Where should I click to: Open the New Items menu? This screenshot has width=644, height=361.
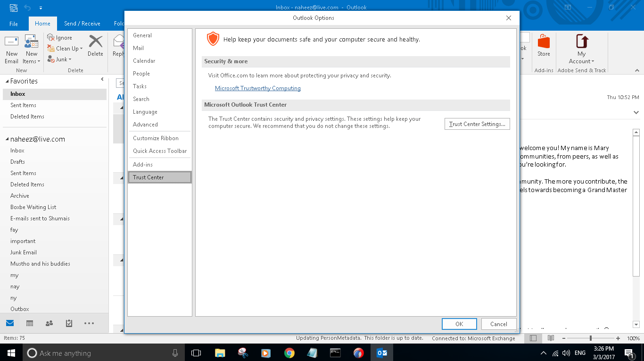click(32, 49)
